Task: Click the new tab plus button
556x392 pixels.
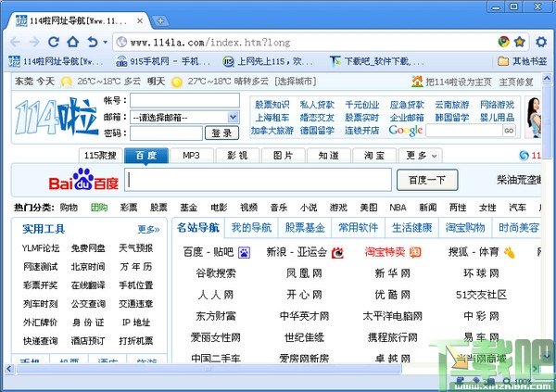Action: (x=160, y=21)
